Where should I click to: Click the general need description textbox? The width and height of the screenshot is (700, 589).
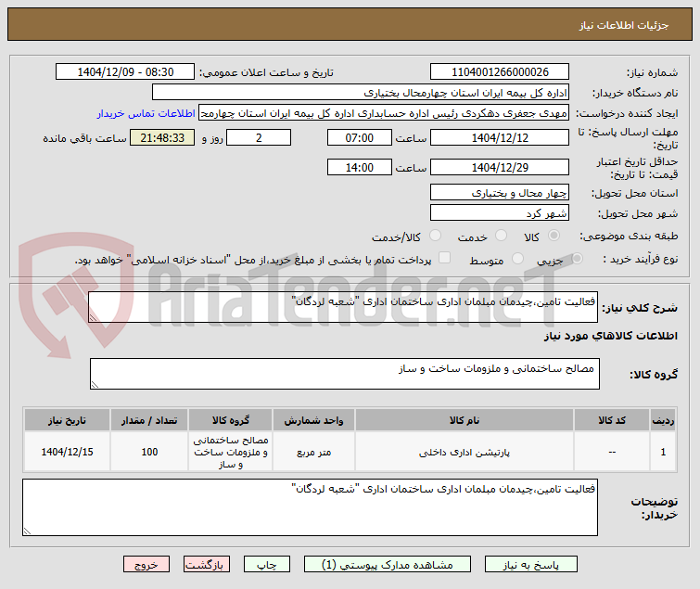(x=343, y=307)
